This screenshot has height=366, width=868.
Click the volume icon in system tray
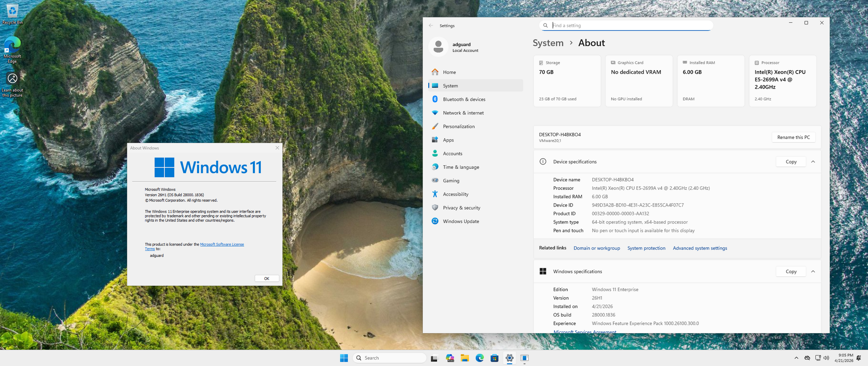(826, 358)
